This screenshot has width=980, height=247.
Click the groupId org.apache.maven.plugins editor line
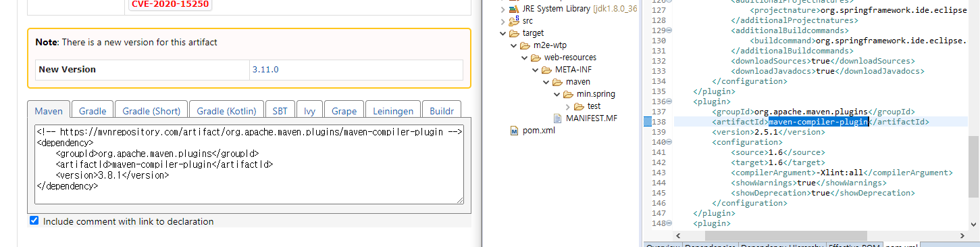click(813, 112)
